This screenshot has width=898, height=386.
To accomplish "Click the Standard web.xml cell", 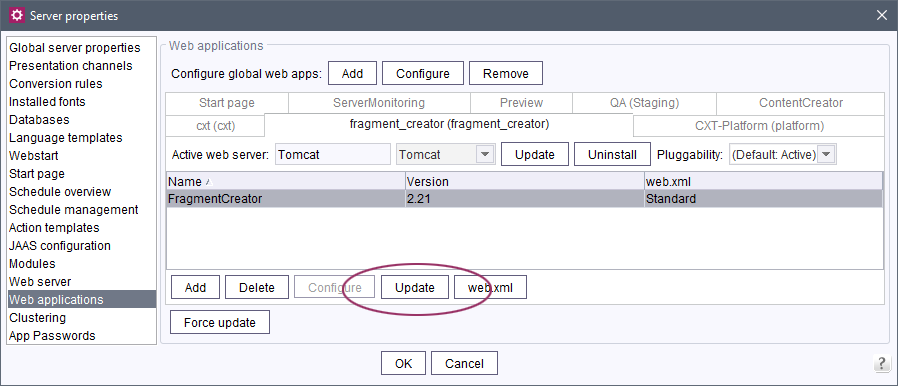I will tap(763, 199).
